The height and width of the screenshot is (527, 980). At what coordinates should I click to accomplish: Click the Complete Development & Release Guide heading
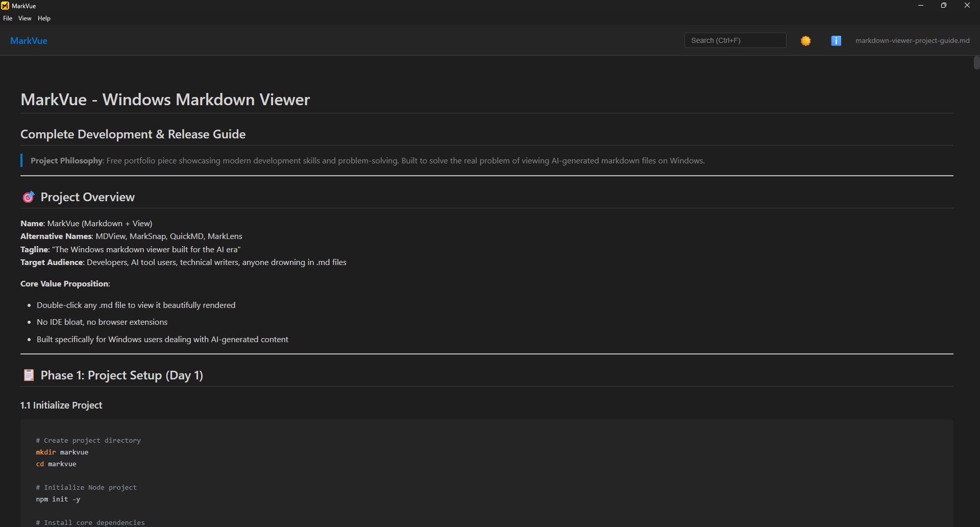pyautogui.click(x=133, y=134)
